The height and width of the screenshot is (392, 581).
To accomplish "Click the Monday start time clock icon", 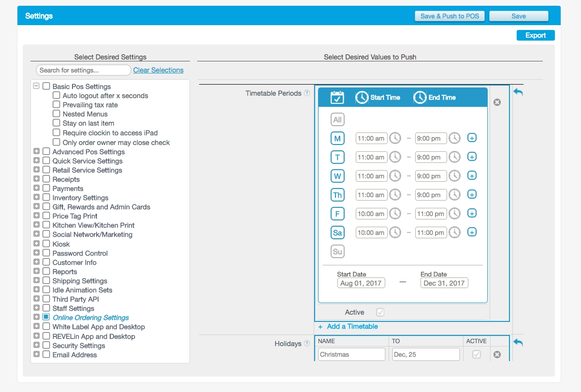I will pos(395,138).
